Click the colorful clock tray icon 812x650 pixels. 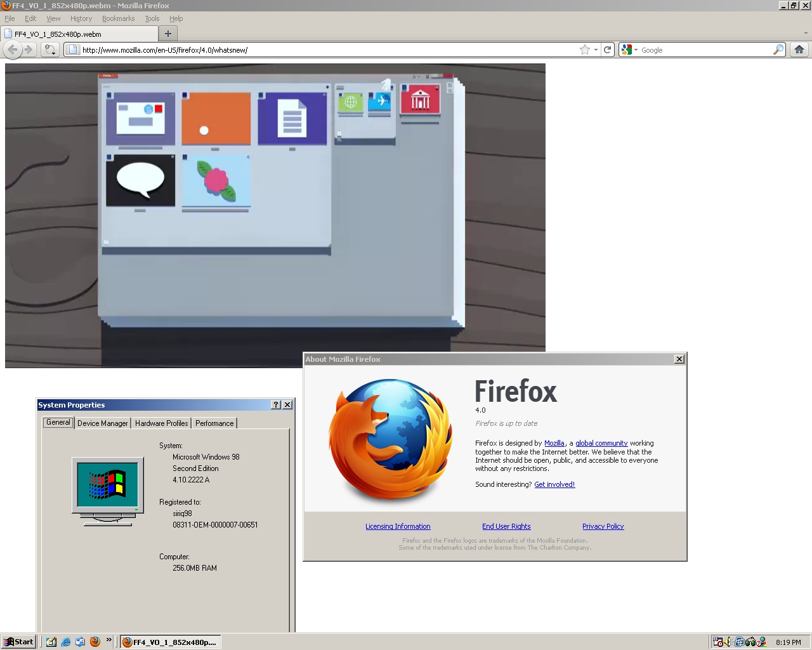point(761,642)
